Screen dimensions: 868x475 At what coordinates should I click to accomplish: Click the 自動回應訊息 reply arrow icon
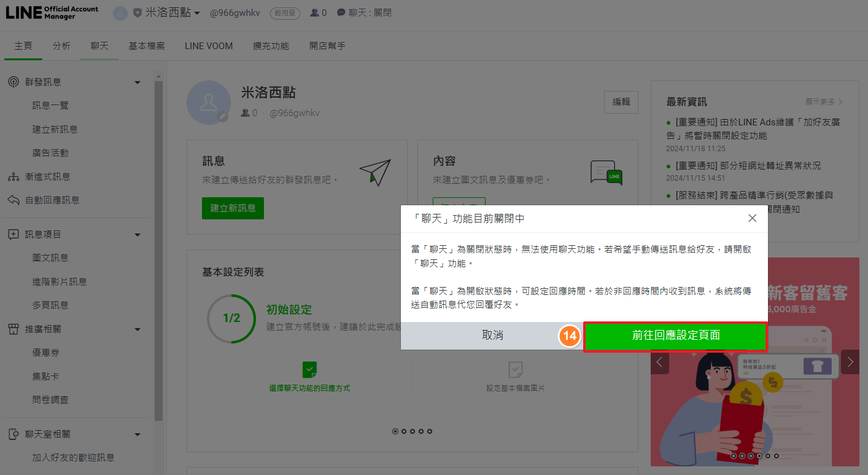(14, 200)
